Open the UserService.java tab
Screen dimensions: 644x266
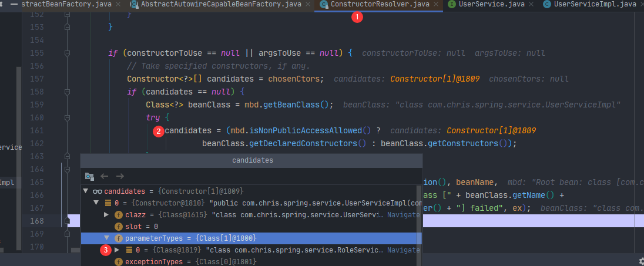pos(491,5)
